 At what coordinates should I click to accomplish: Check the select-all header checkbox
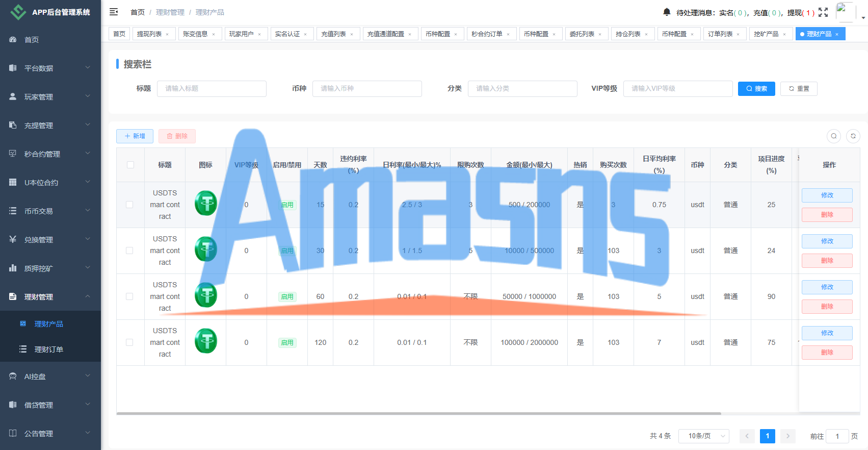click(130, 165)
